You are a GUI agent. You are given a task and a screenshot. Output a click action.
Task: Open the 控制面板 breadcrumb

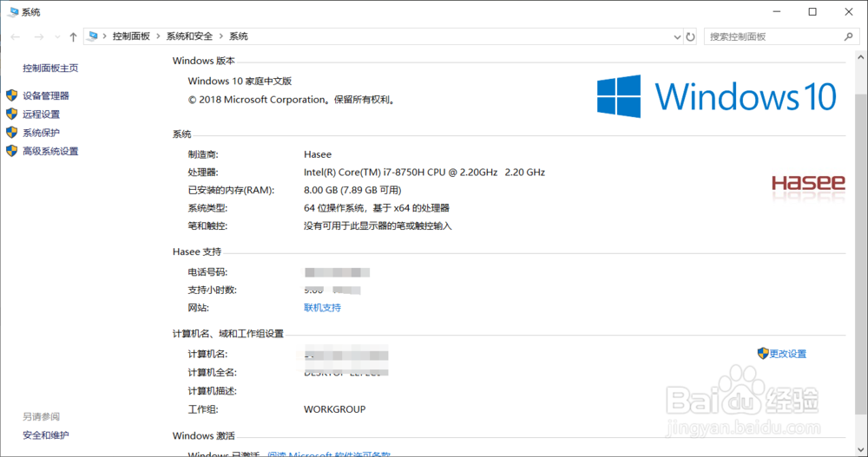131,36
